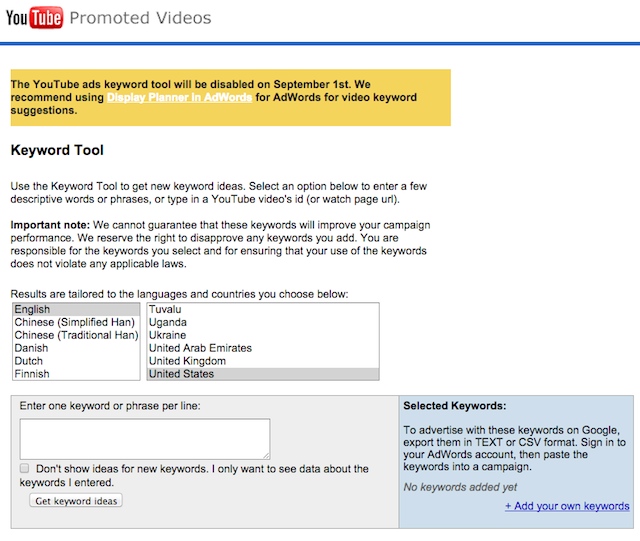The height and width of the screenshot is (541, 640).
Task: Select English in the language list
Action: tap(76, 309)
